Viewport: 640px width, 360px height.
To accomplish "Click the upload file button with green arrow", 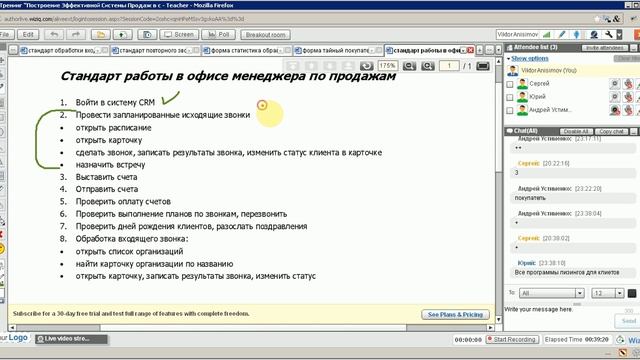I will pos(122,35).
